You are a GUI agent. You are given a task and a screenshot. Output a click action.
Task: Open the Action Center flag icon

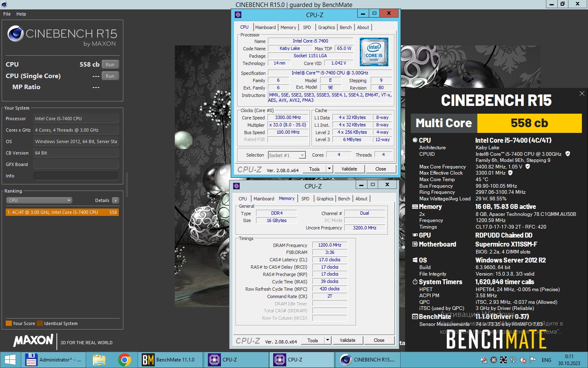[x=533, y=360]
